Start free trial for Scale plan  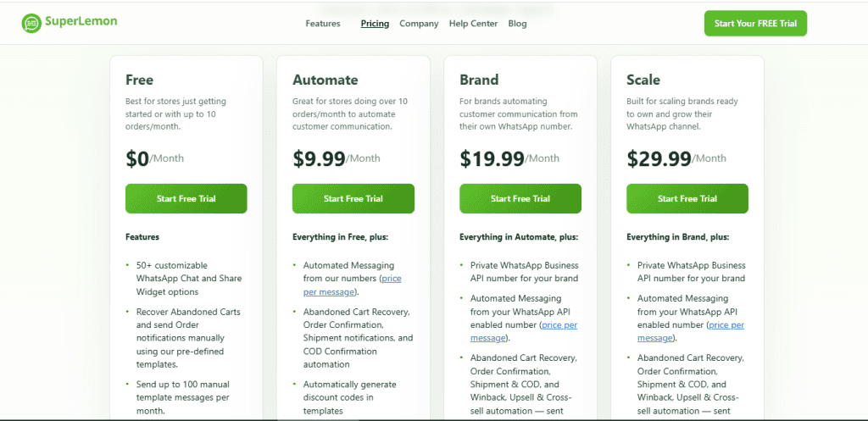(687, 199)
